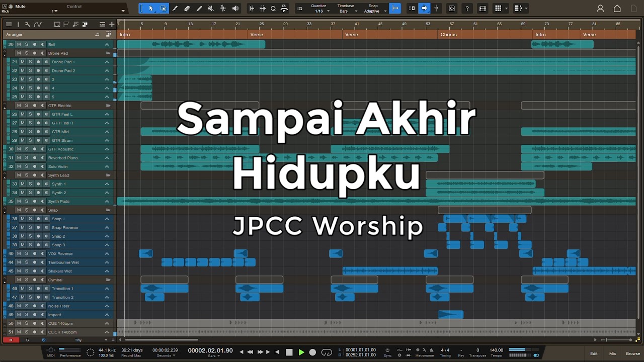The height and width of the screenshot is (362, 644).
Task: Select the Impact clip in the arrangement
Action: (x=450, y=315)
